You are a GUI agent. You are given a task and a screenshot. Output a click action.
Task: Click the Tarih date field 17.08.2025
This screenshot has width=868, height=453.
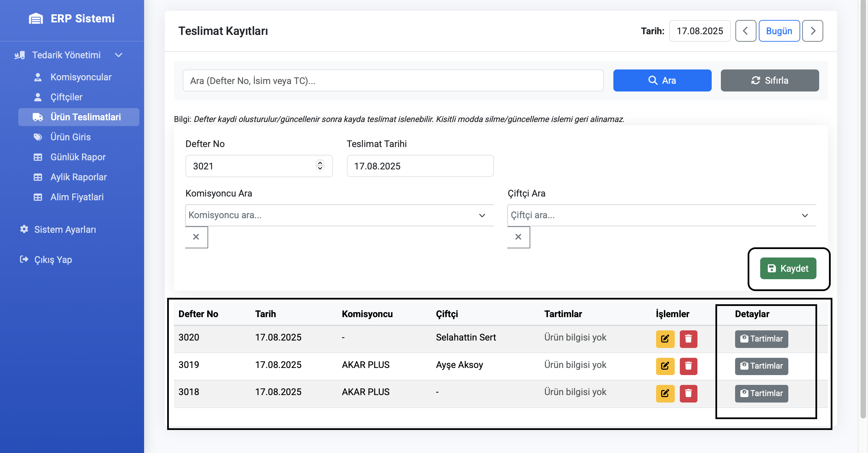click(x=700, y=31)
